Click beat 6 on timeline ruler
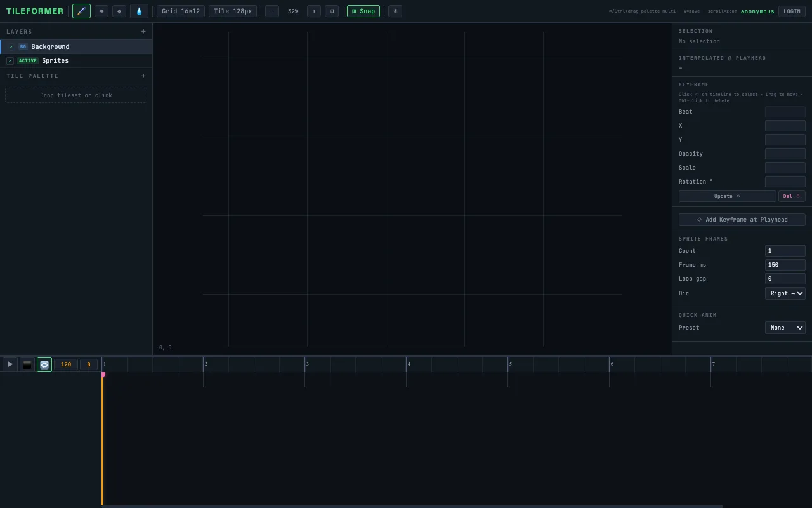The height and width of the screenshot is (508, 812). pos(612,364)
